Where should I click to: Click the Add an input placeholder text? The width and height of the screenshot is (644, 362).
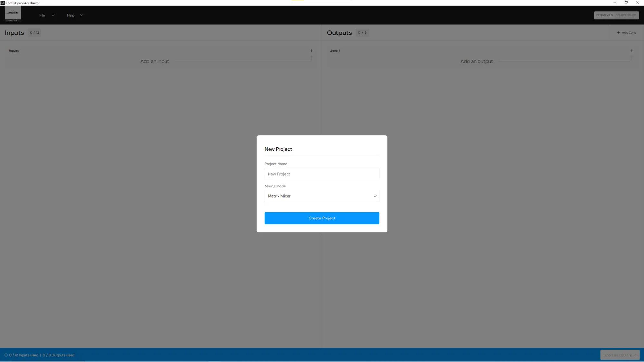(155, 61)
